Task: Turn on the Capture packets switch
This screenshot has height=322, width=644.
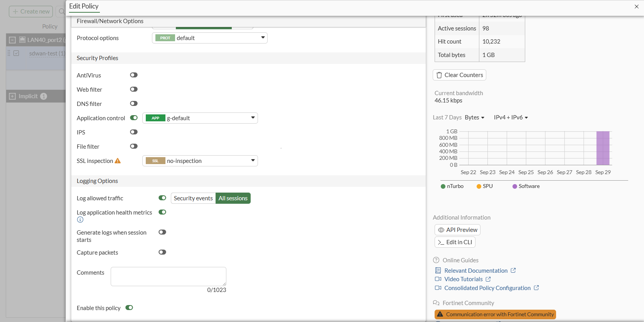Action: click(162, 252)
